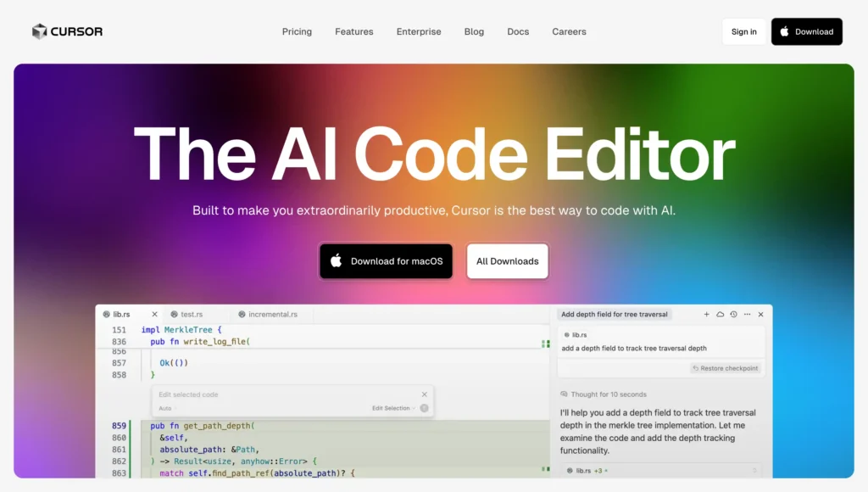Click 'add a depth field to track' prompt text
The height and width of the screenshot is (492, 868).
click(x=634, y=349)
